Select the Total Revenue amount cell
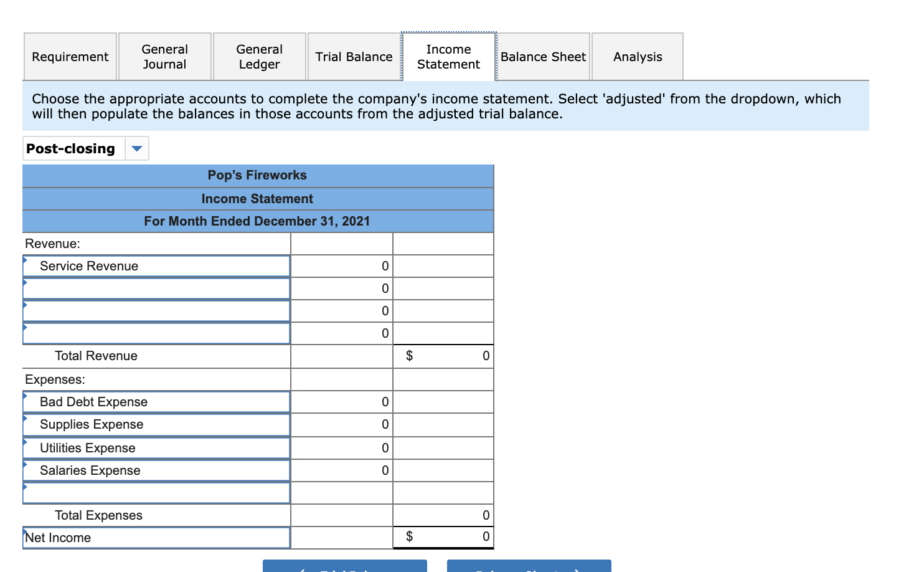 pos(443,356)
